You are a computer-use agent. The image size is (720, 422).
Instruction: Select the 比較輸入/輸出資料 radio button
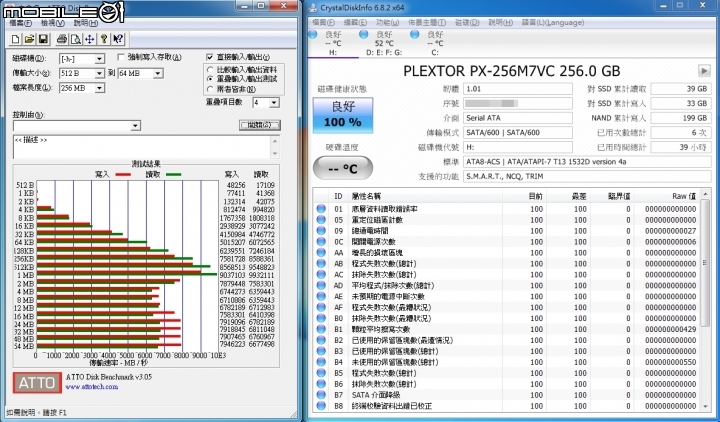(210, 70)
